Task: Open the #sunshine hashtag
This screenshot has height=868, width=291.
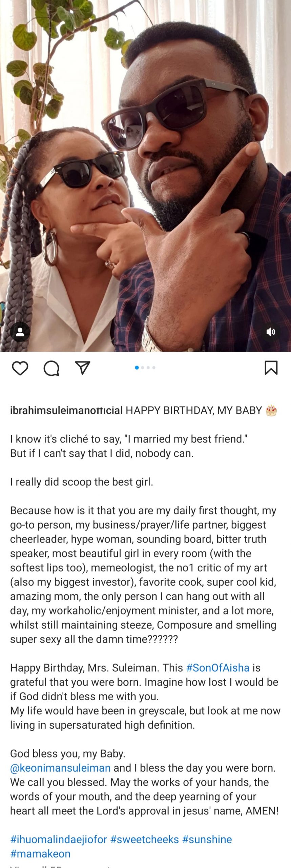Action: point(207,839)
